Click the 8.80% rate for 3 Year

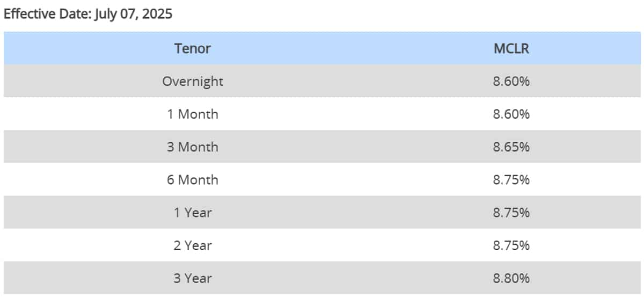[511, 278]
